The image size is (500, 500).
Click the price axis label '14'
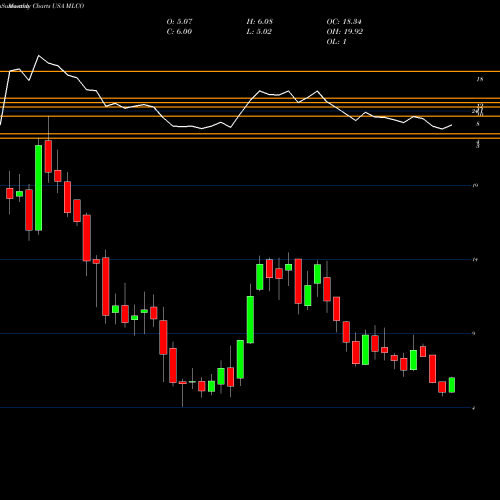[475, 259]
